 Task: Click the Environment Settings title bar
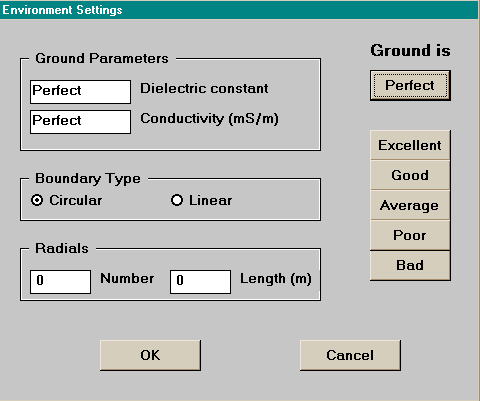239,10
